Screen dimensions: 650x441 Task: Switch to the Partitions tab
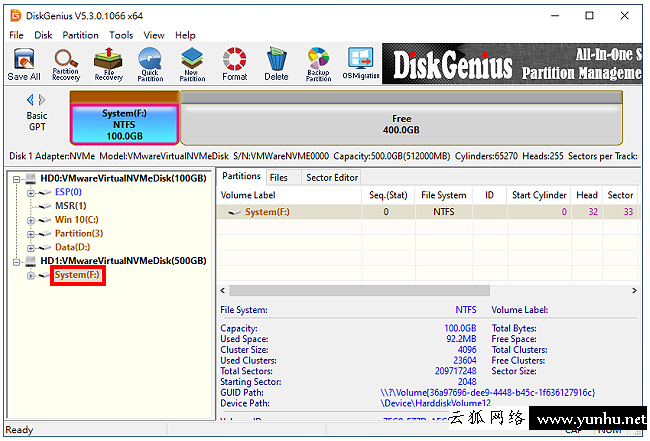pos(241,176)
